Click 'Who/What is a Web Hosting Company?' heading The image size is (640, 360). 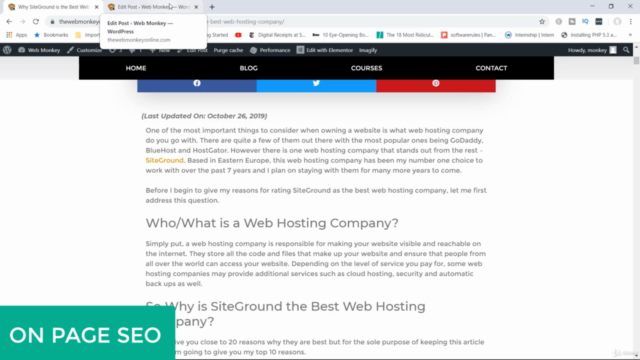click(272, 223)
